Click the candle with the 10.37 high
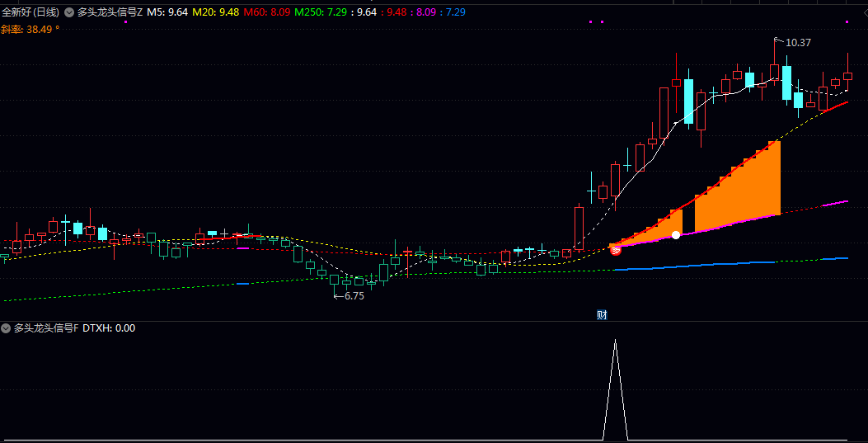The height and width of the screenshot is (443, 868). [775, 71]
